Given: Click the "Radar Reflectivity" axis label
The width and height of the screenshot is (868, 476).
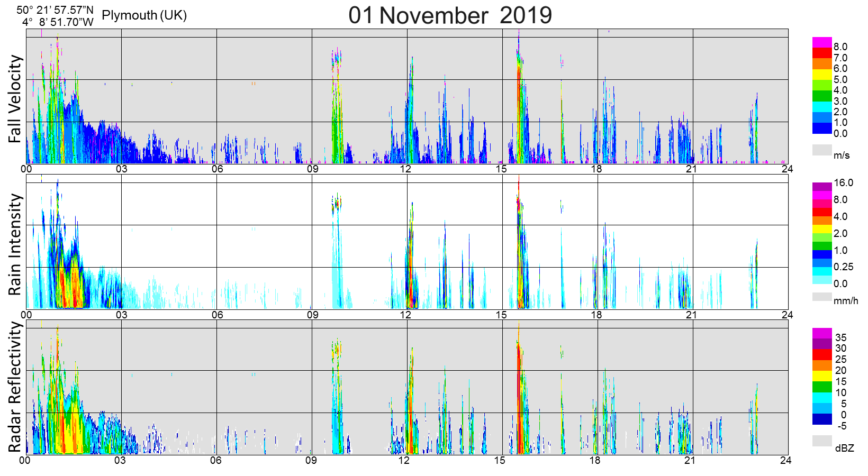Looking at the screenshot, I should (16, 387).
